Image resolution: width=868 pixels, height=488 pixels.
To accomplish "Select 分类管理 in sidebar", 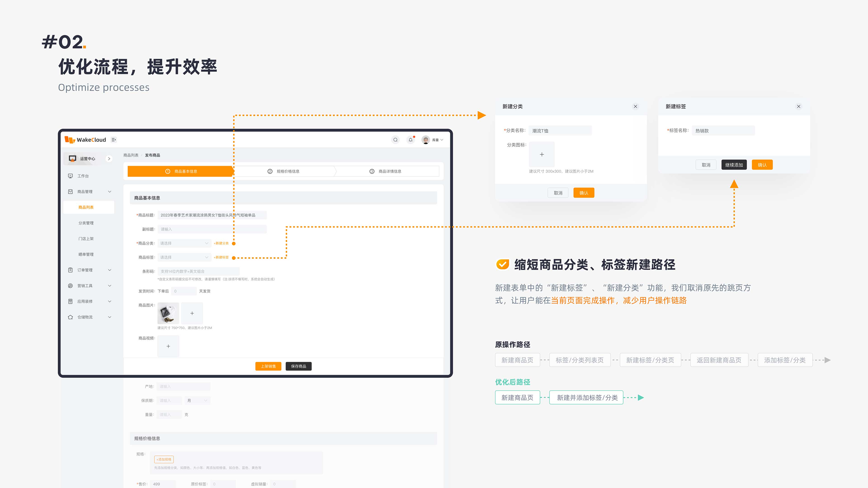I will click(x=86, y=223).
